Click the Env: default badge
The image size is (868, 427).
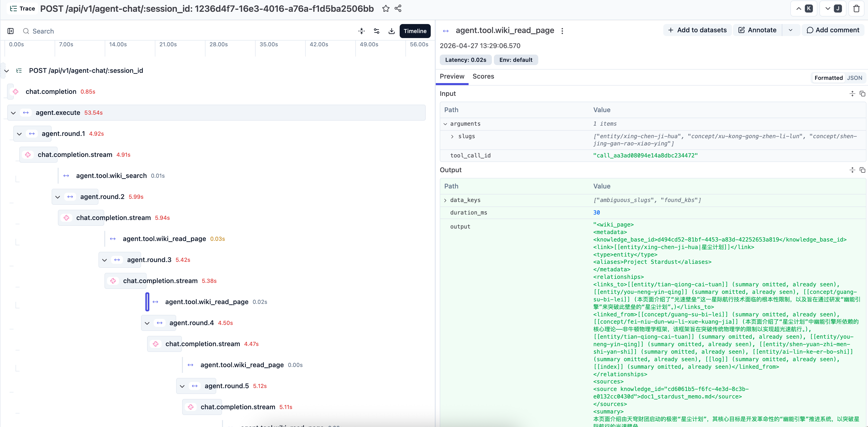point(515,60)
